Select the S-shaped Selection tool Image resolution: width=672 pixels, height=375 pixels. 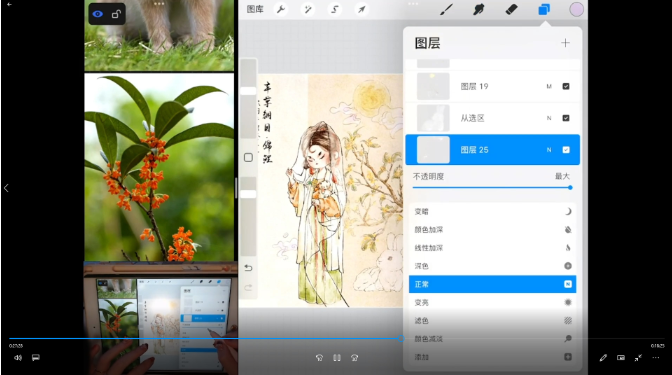click(x=335, y=9)
